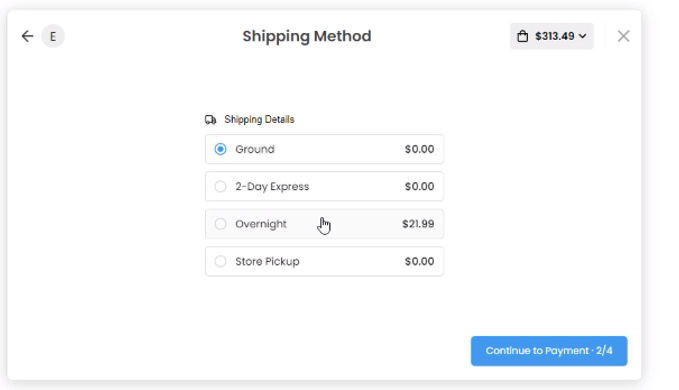Click the chevron next to $313.49
This screenshot has height=390, width=679.
click(x=583, y=36)
